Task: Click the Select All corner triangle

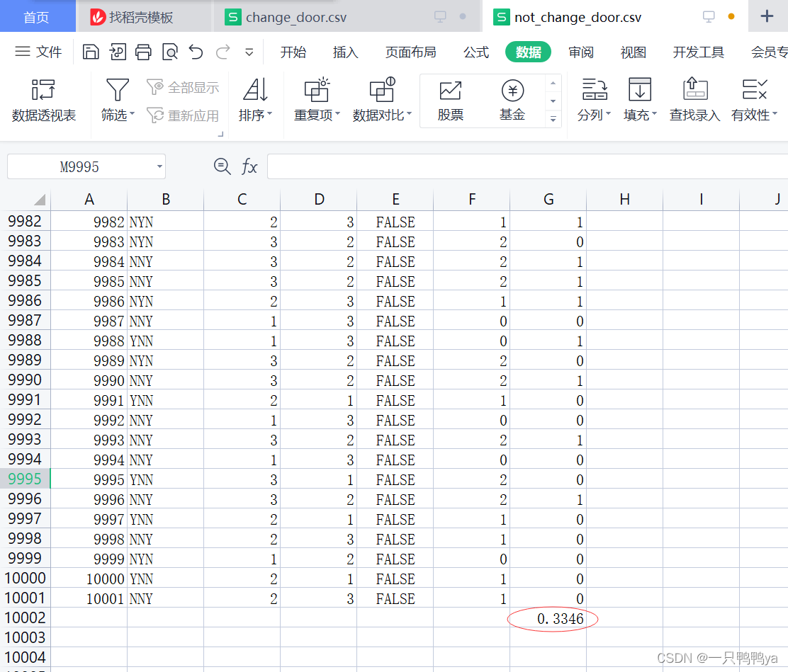Action: 40,200
